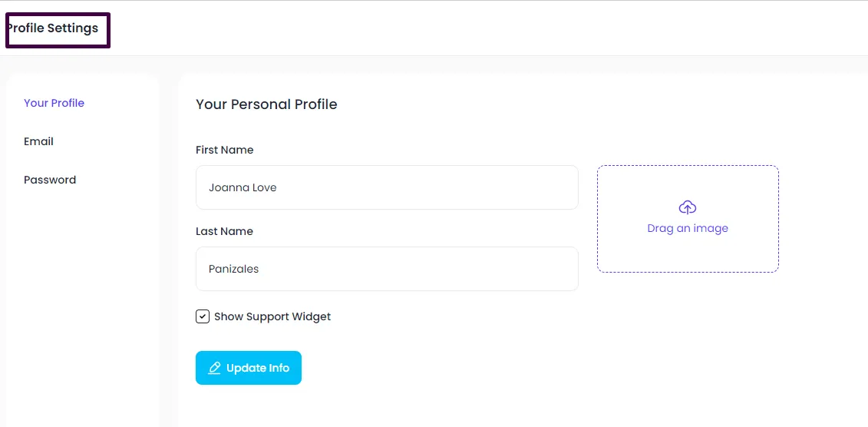Click the Profile Settings page heading
This screenshot has width=868, height=427.
53,28
